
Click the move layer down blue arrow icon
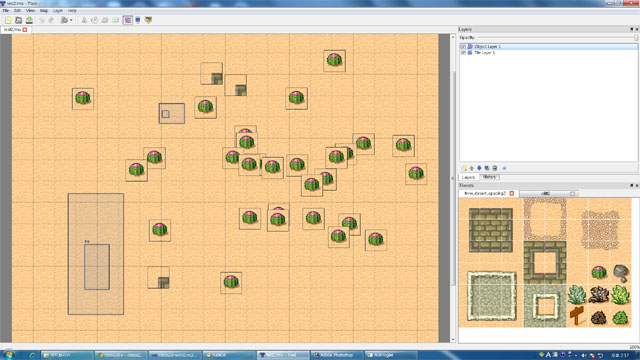pos(479,168)
